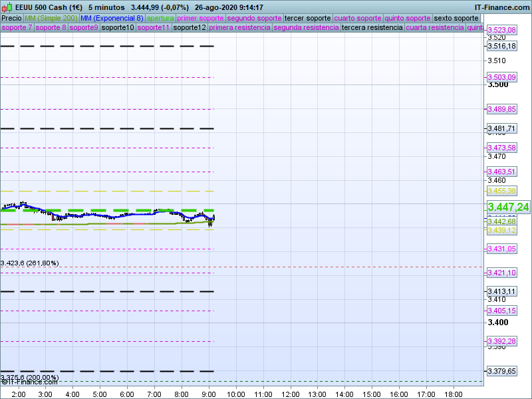The image size is (532, 399).
Task: Click the 5 minutos timeframe text
Action: pyautogui.click(x=106, y=7)
